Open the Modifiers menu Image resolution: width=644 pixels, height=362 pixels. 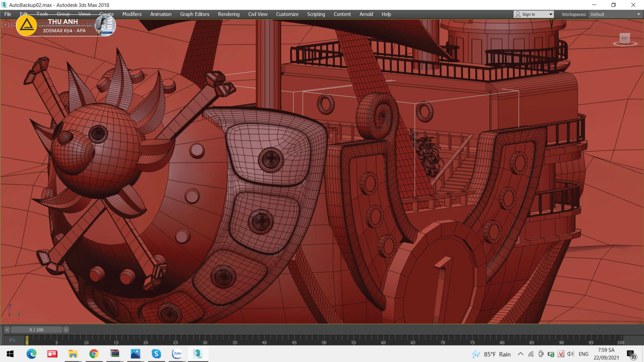coord(132,14)
